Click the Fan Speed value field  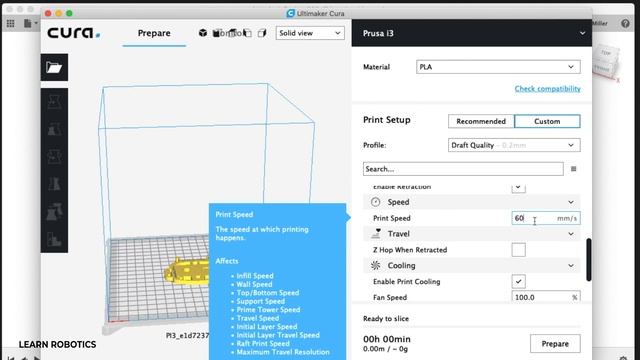click(546, 297)
